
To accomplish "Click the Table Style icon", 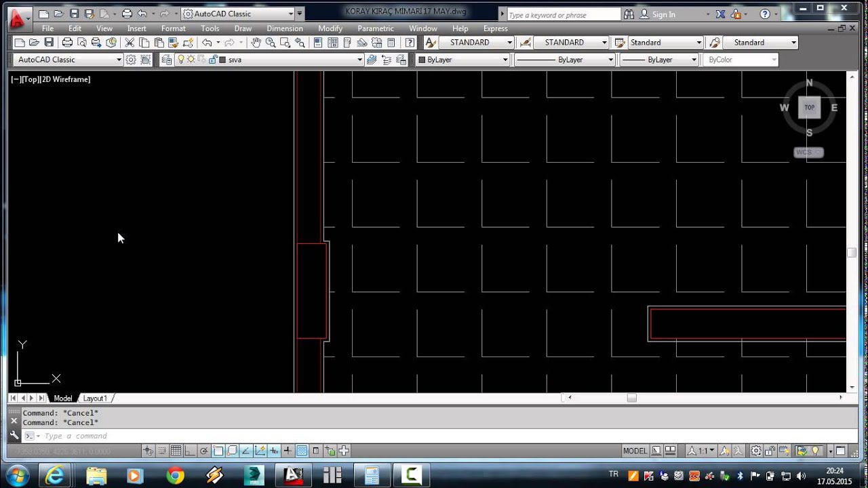I will tap(619, 42).
